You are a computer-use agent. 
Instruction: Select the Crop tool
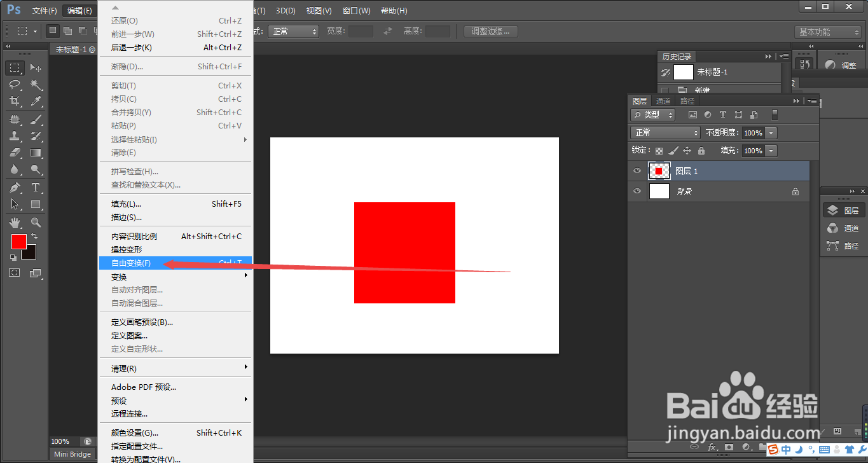click(15, 101)
